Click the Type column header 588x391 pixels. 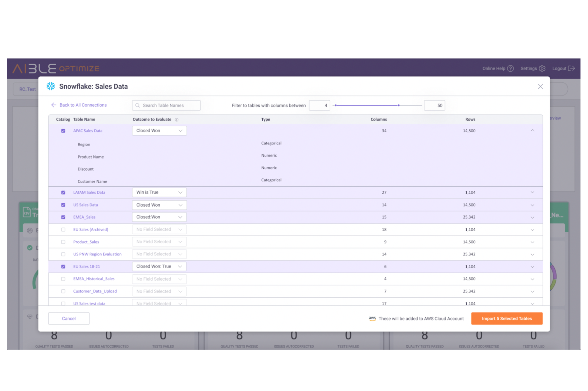(266, 119)
